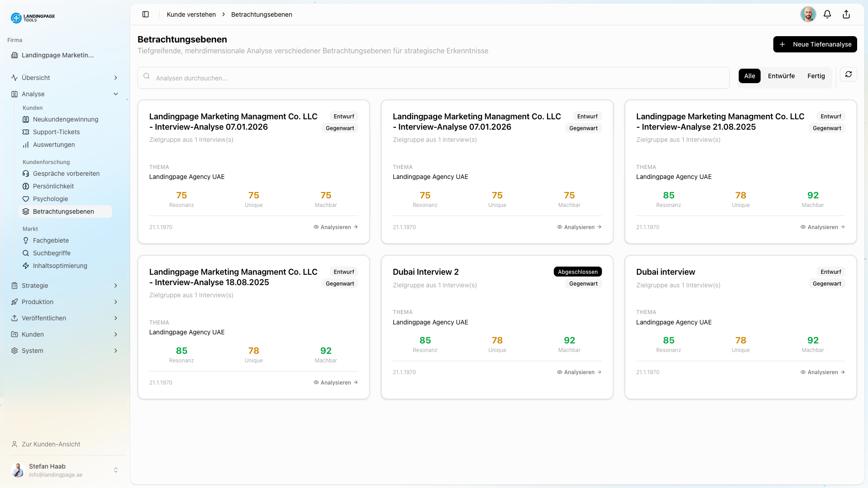Viewport: 868px width, 488px height.
Task: Open the user profile expander for Stefan Haab
Action: [116, 469]
